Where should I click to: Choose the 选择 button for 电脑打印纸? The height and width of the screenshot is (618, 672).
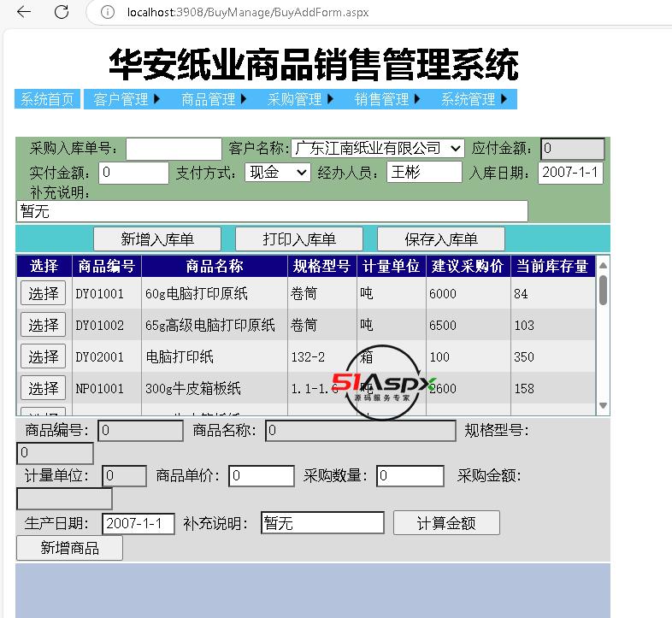pyautogui.click(x=43, y=357)
